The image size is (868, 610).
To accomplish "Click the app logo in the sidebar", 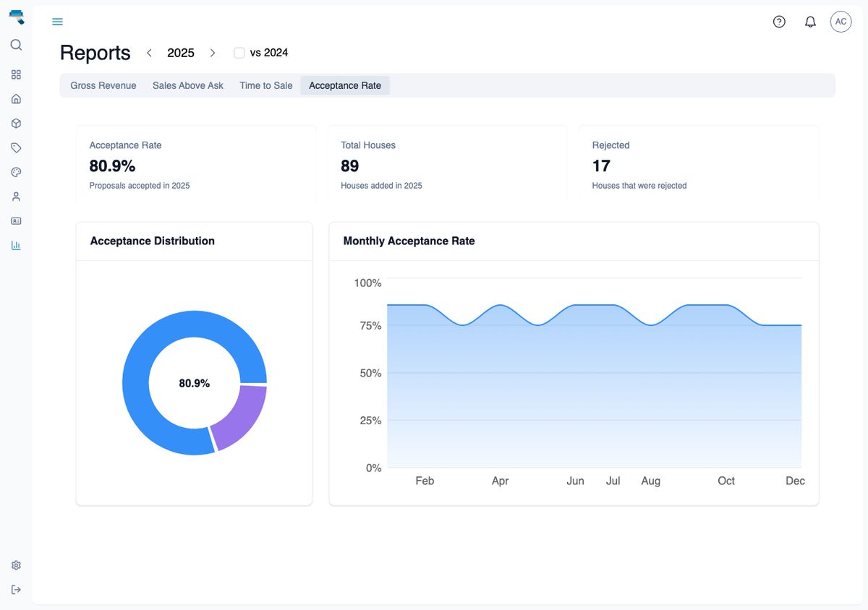I will [x=16, y=17].
